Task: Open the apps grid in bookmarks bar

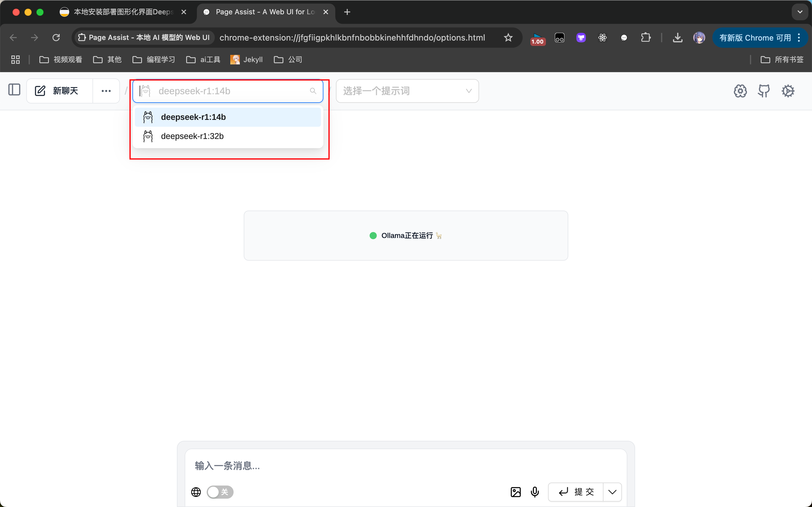Action: 16,60
